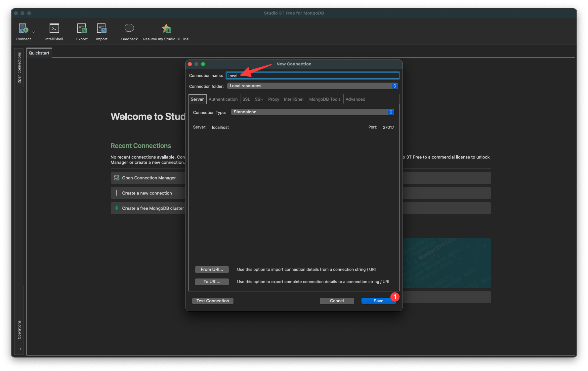Switch to the Authentication tab
The width and height of the screenshot is (588, 371).
[x=223, y=99]
